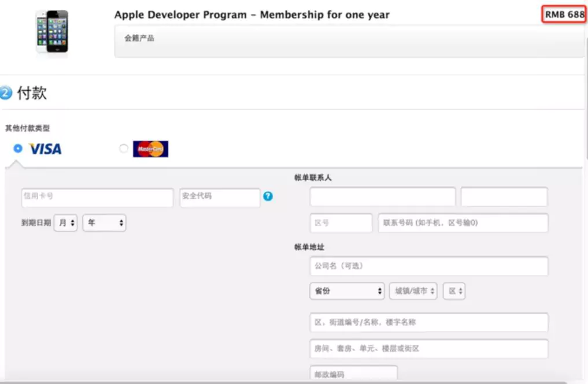Open the security code help question mark
This screenshot has height=384, width=588.
tap(268, 196)
